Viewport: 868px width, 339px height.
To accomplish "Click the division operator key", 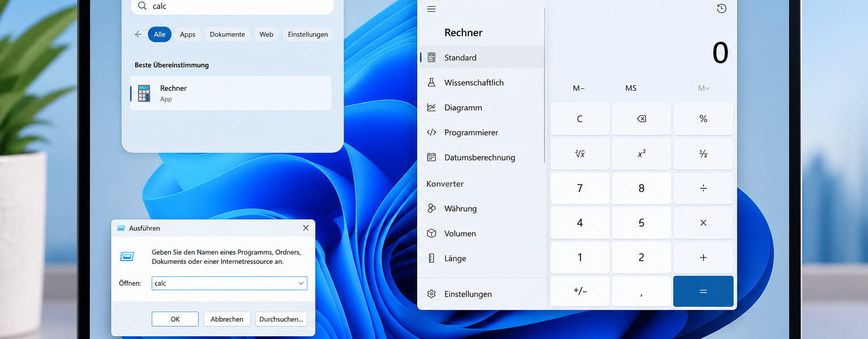I will coord(704,188).
